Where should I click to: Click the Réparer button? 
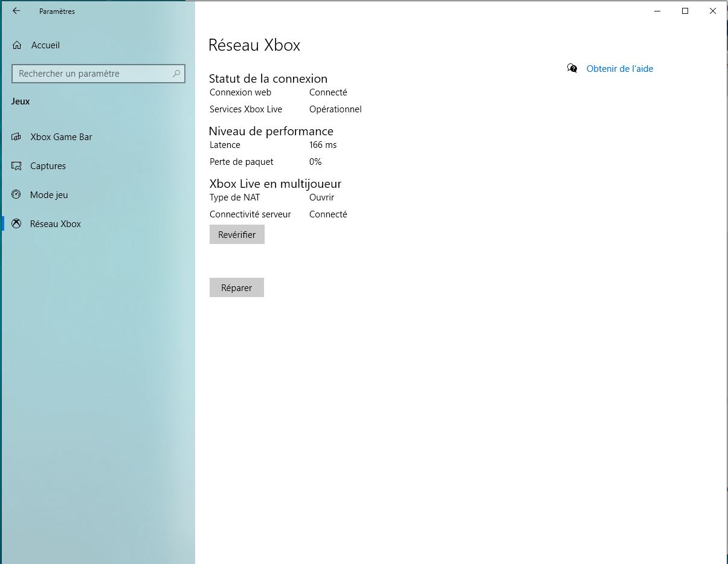237,288
